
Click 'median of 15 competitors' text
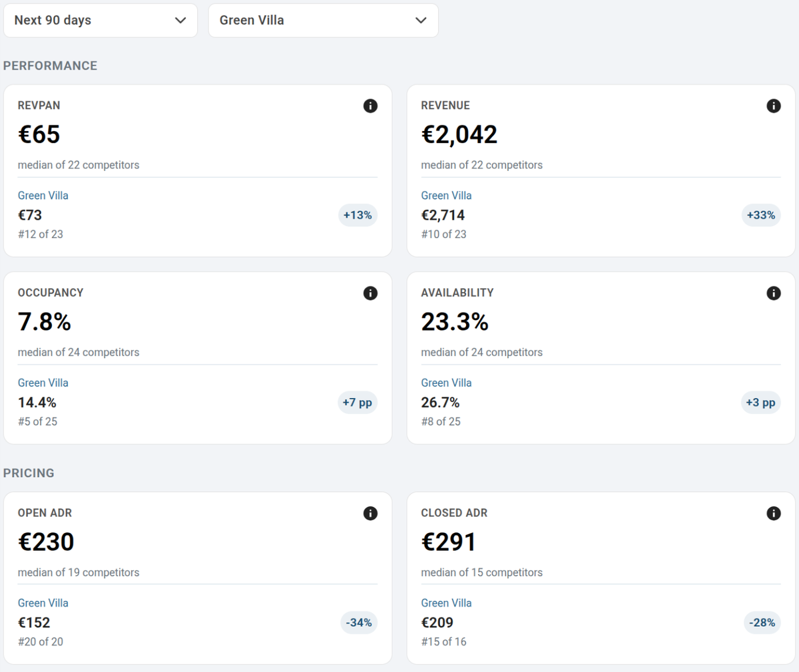click(x=482, y=573)
